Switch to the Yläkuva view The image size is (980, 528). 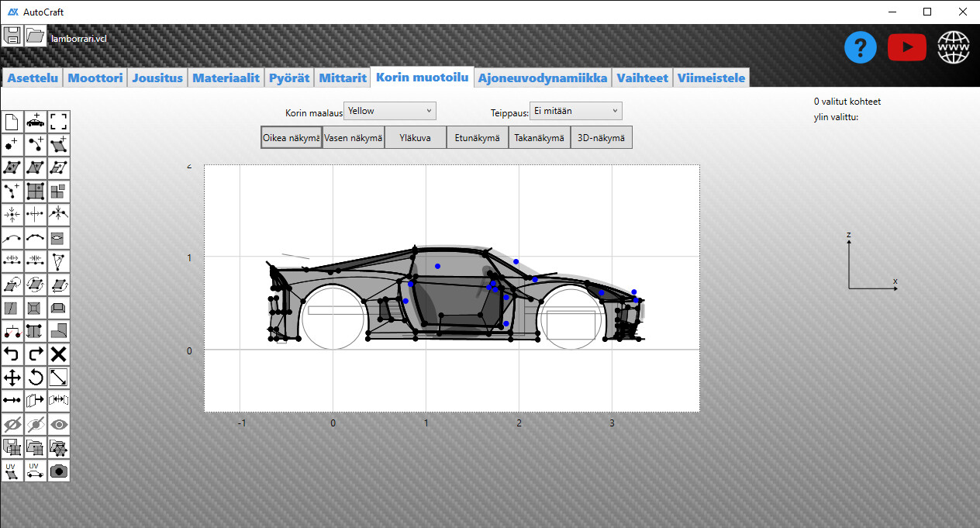coord(416,137)
